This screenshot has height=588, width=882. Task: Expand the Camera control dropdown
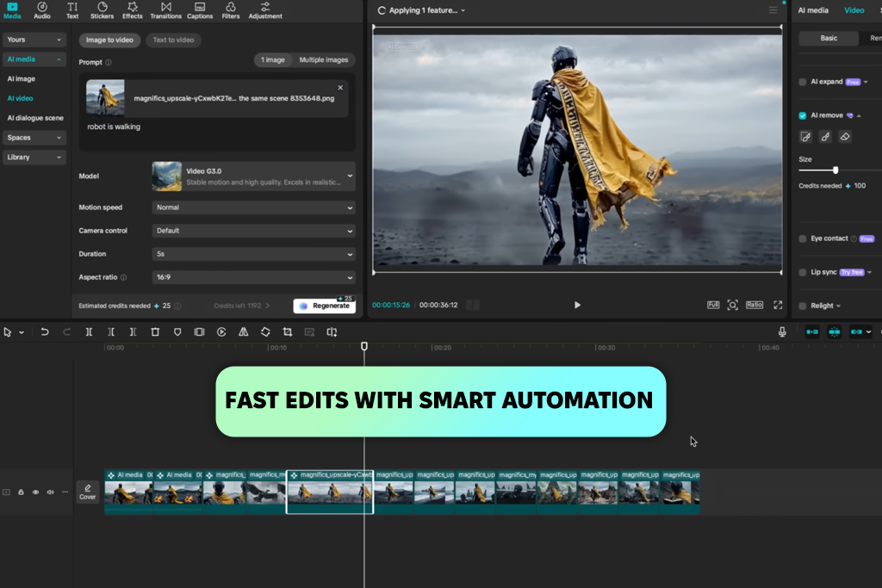[x=253, y=231]
